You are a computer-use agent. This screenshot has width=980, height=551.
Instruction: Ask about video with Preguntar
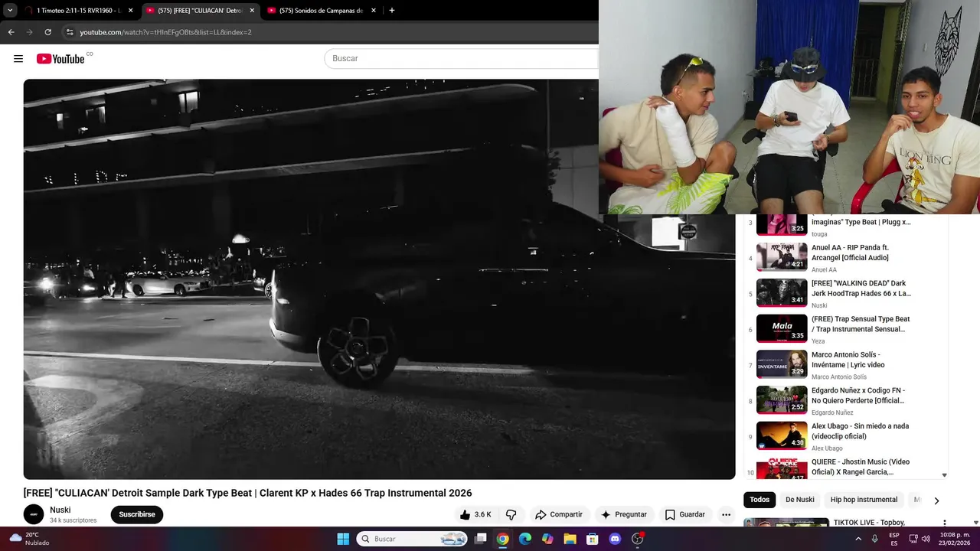[624, 514]
